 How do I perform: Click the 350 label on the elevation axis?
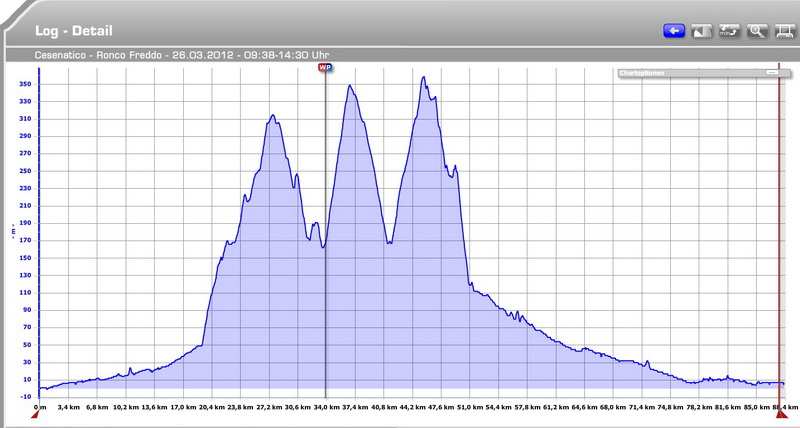click(x=25, y=85)
